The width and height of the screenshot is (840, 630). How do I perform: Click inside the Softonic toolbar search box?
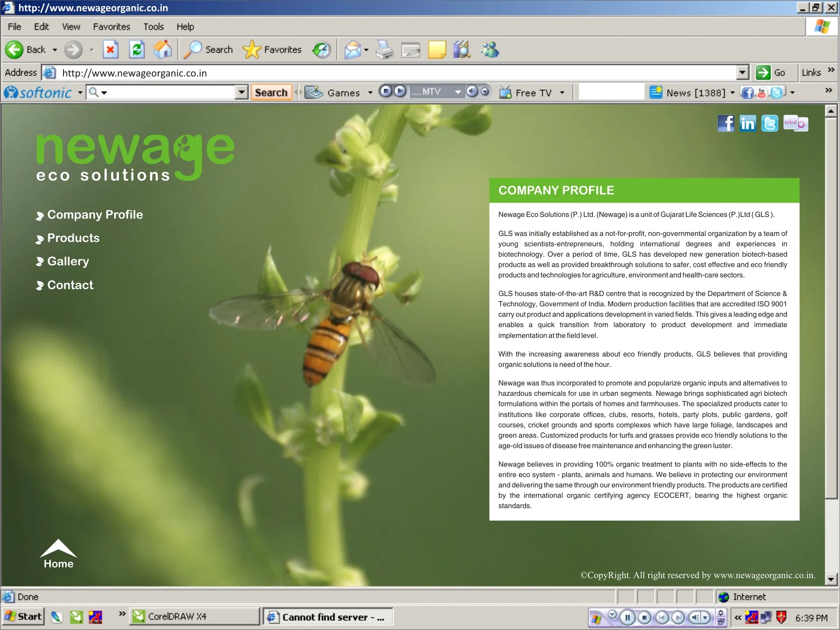tap(166, 92)
